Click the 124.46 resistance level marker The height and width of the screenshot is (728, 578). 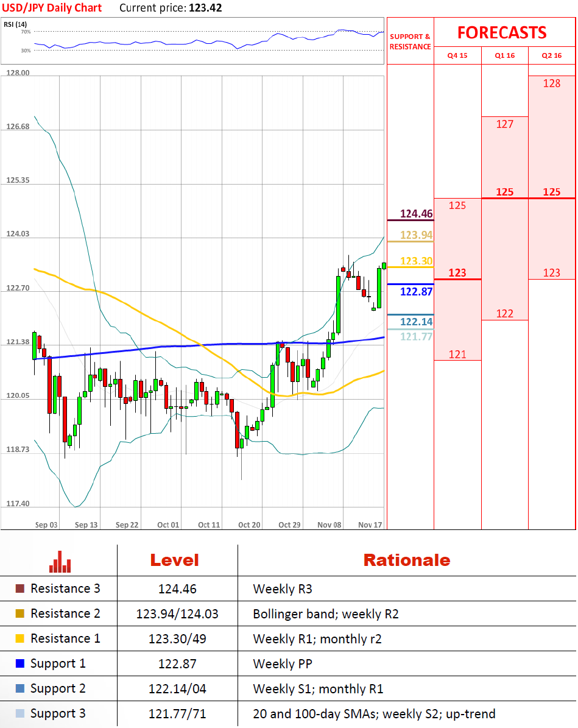click(x=416, y=214)
